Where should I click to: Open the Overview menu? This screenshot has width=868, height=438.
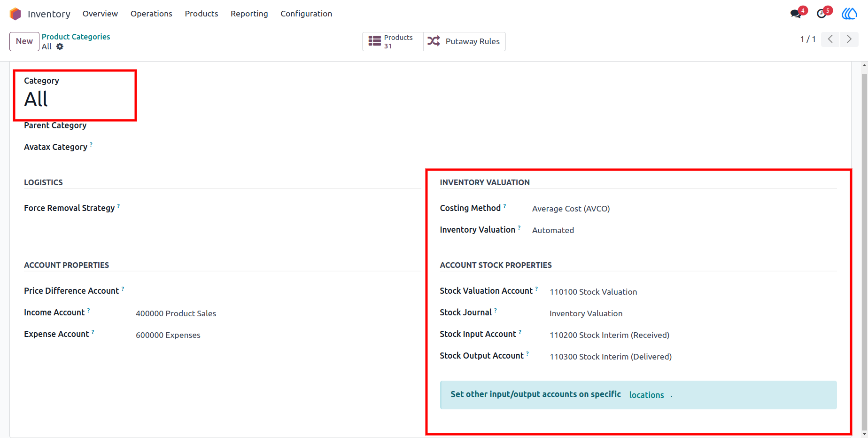pos(100,14)
